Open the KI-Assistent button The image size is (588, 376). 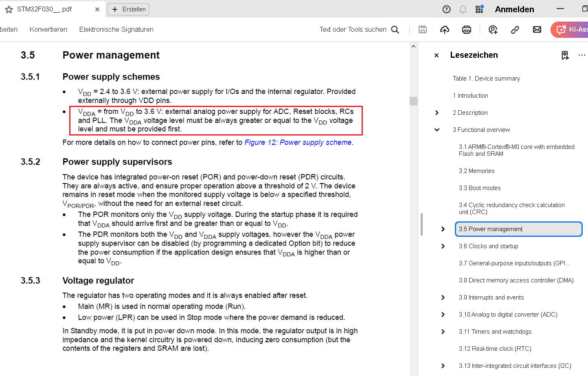click(x=569, y=29)
